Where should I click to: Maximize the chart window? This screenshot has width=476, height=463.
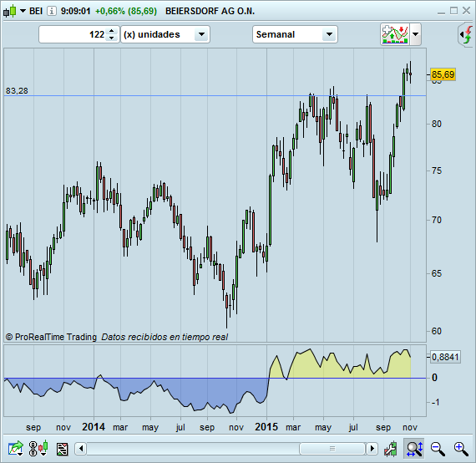pos(453,11)
